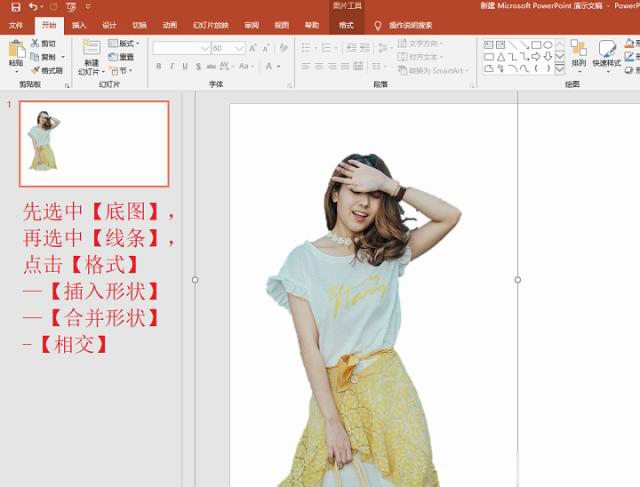The image size is (640, 487).
Task: Click the increase font size icon
Action: coord(253,48)
